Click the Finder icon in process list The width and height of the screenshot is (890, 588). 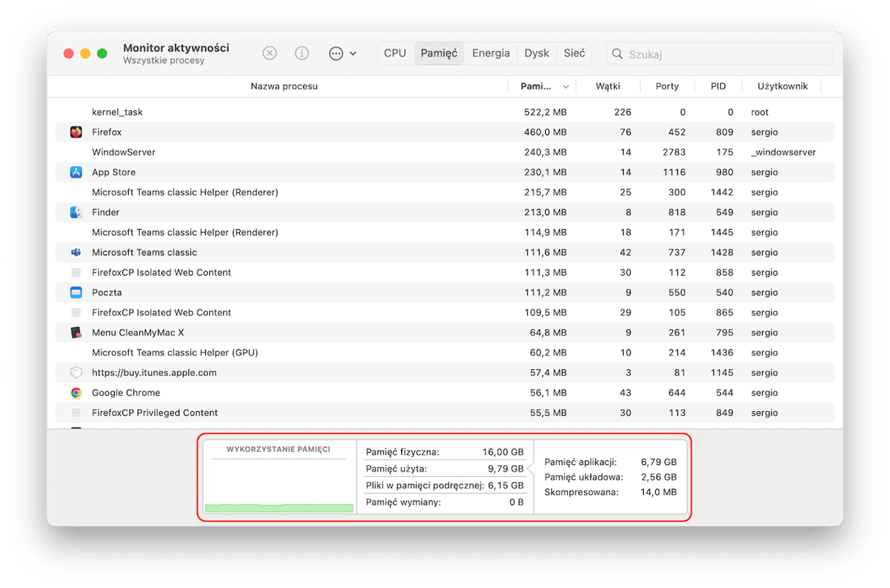(76, 212)
